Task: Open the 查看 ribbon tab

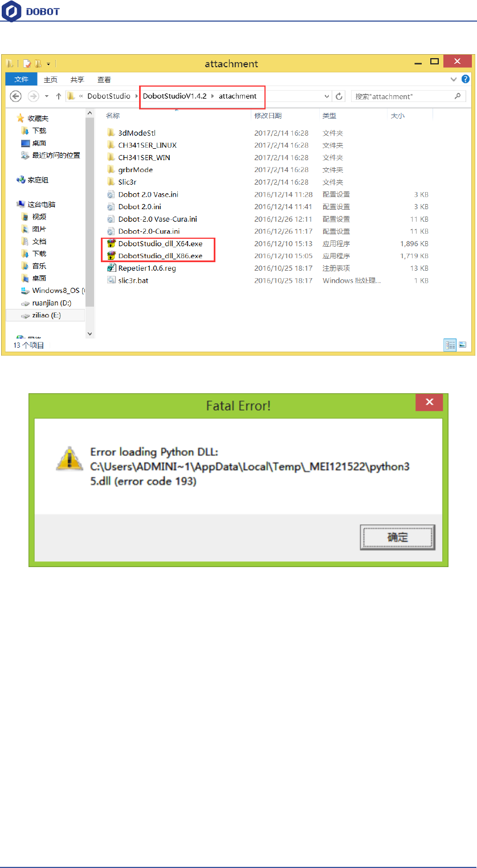Action: tap(104, 79)
